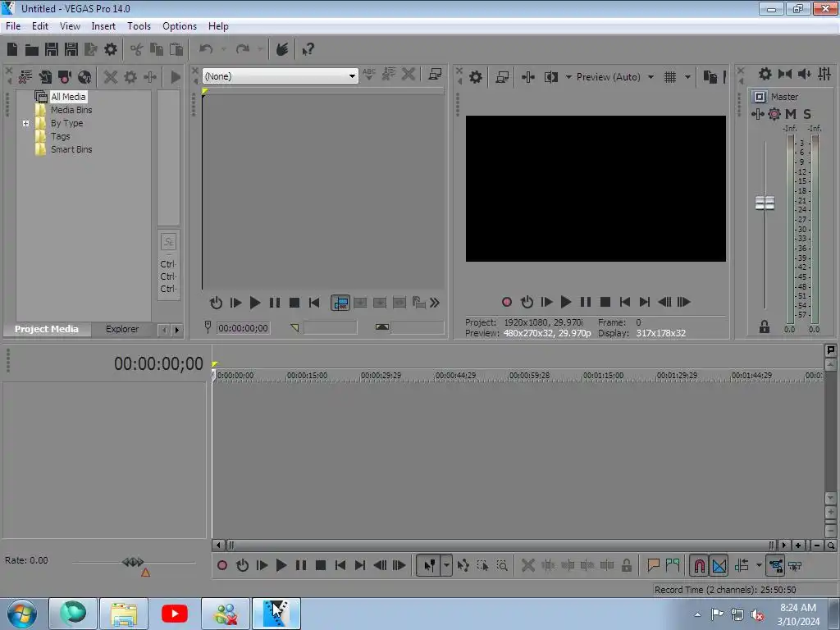Click the Cut scissors icon

pos(137,50)
